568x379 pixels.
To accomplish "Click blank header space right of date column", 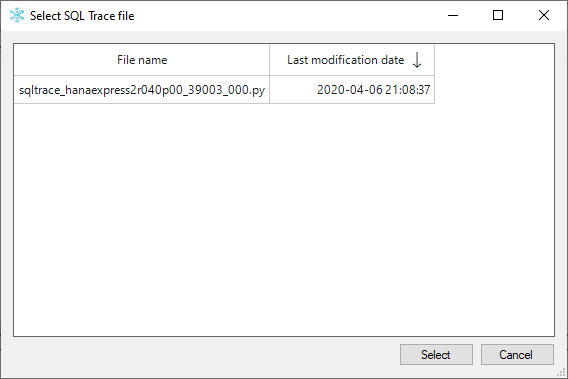I will click(x=494, y=60).
